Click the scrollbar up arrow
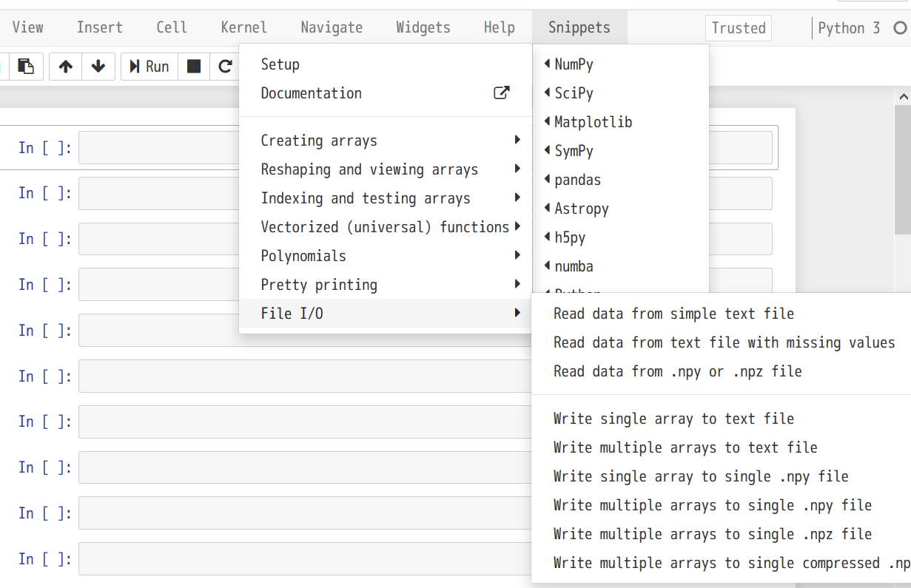The width and height of the screenshot is (911, 588). click(903, 96)
